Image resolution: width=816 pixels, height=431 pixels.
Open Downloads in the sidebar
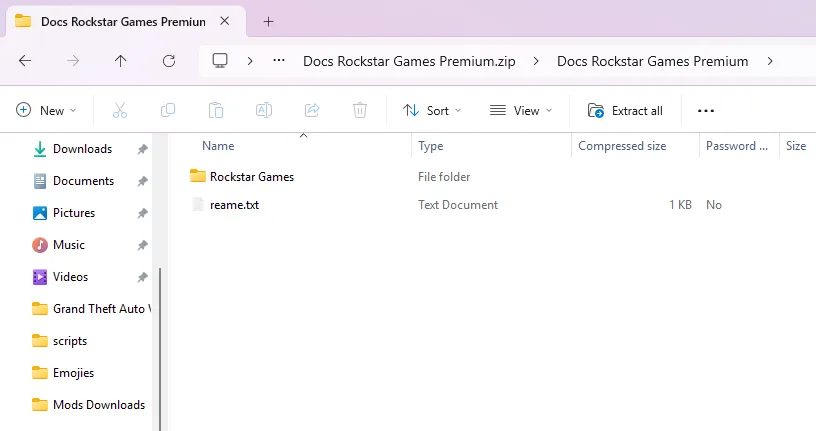(82, 149)
